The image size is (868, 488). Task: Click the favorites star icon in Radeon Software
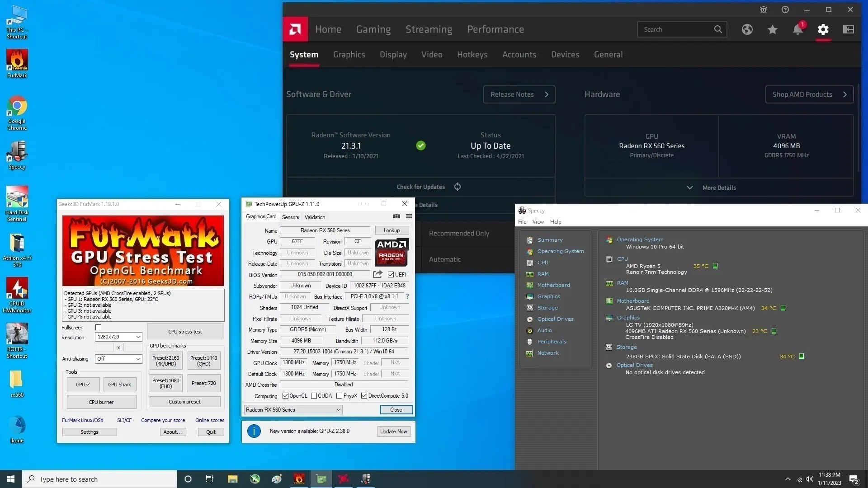point(773,29)
